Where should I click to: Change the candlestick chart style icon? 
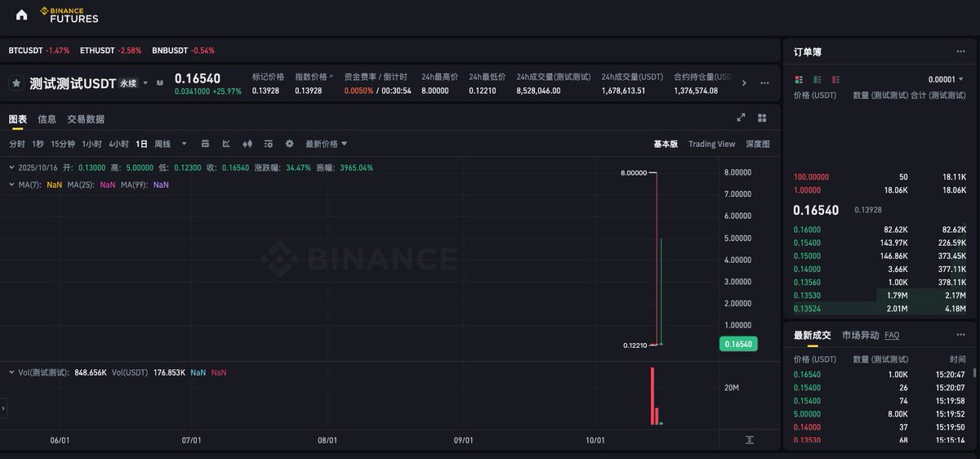[x=247, y=144]
